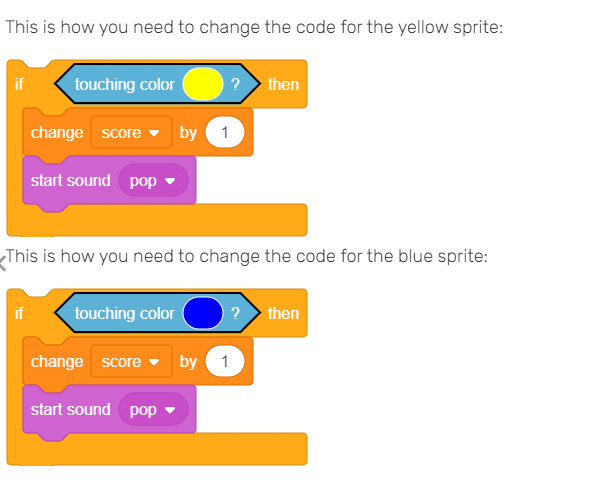Screen dimensions: 603x481
Task: Select the touching color yellow sensing block
Action: pyautogui.click(x=158, y=84)
